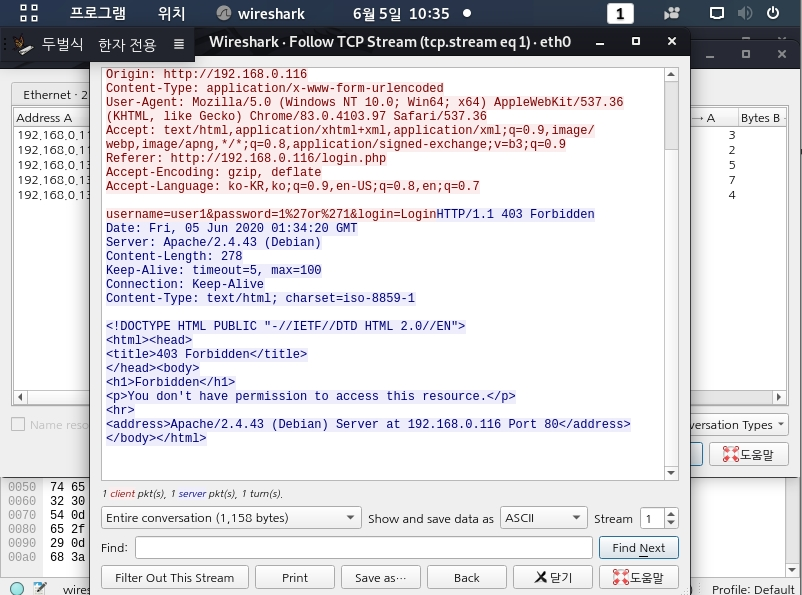Select the 한자 전용 input option
Screen dimensions: 802x595
tap(127, 45)
